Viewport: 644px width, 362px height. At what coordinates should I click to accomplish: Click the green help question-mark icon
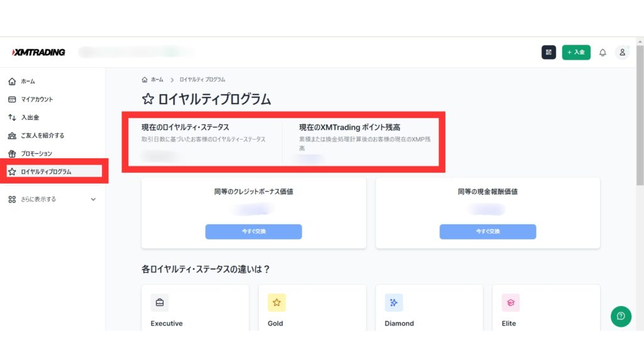coord(621,316)
